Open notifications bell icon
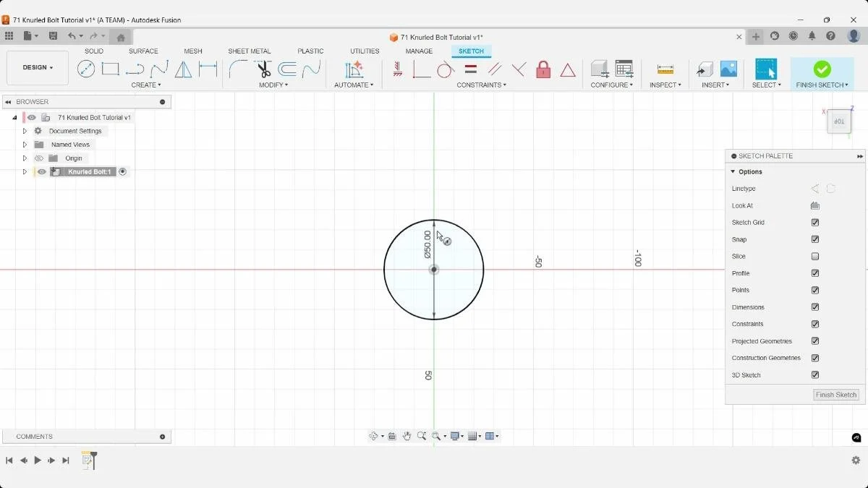The image size is (868, 488). click(x=812, y=36)
